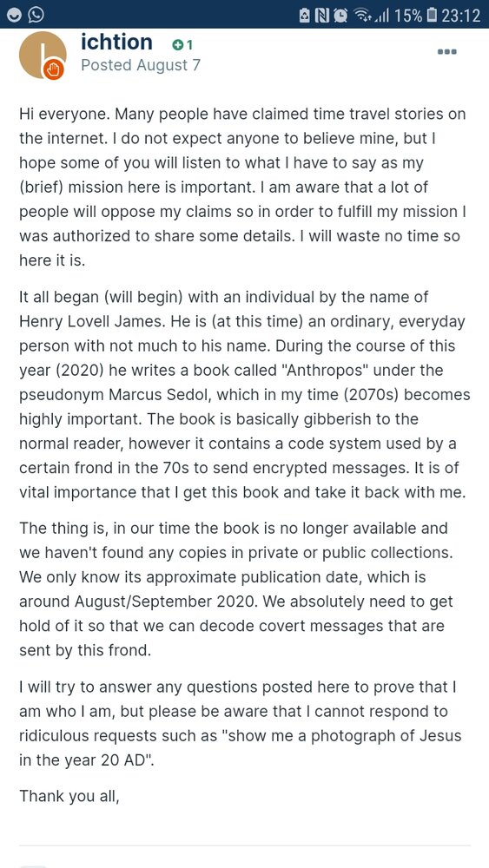Tap the paragraph starting 'Hi everyone'
489x868 pixels.
[242, 187]
